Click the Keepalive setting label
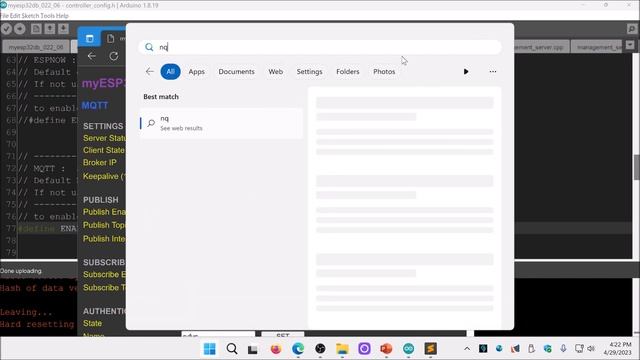Image resolution: width=640 pixels, height=360 pixels. 104,176
